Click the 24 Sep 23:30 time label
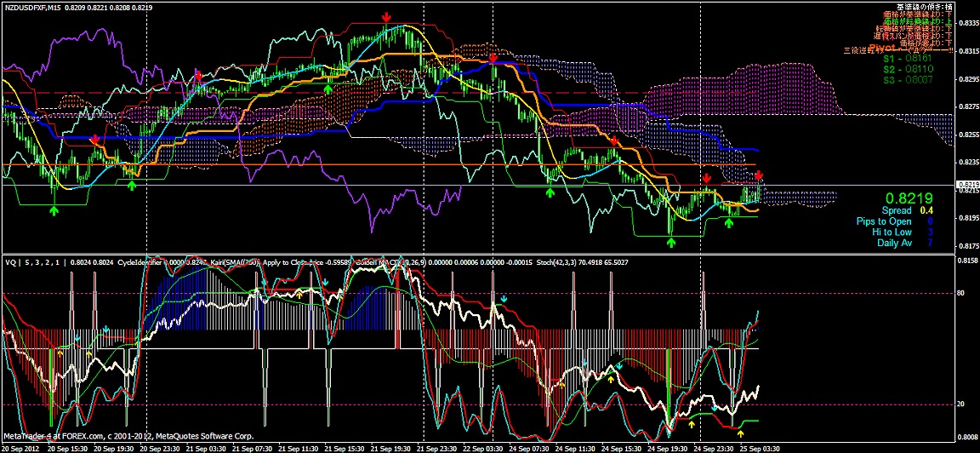The width and height of the screenshot is (980, 453). point(713,448)
